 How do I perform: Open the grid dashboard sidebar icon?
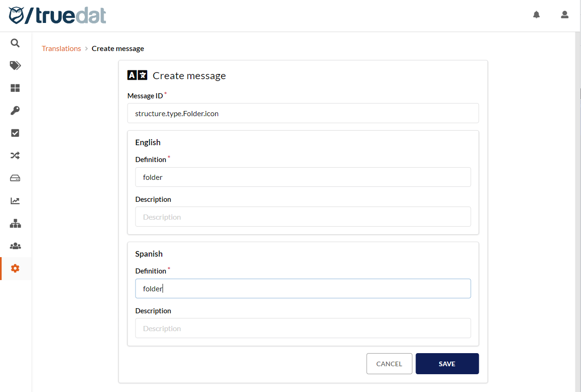tap(15, 88)
